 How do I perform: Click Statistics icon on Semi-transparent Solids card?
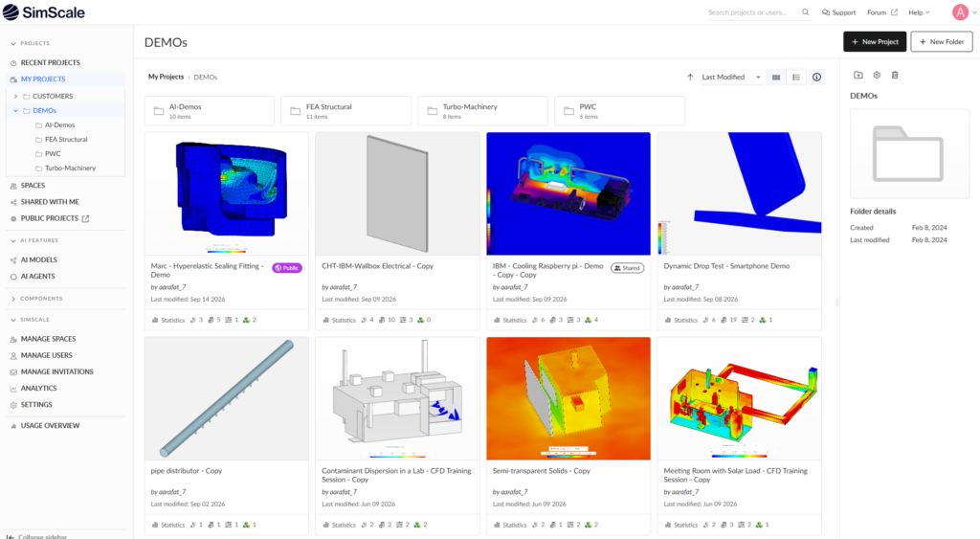click(x=497, y=526)
